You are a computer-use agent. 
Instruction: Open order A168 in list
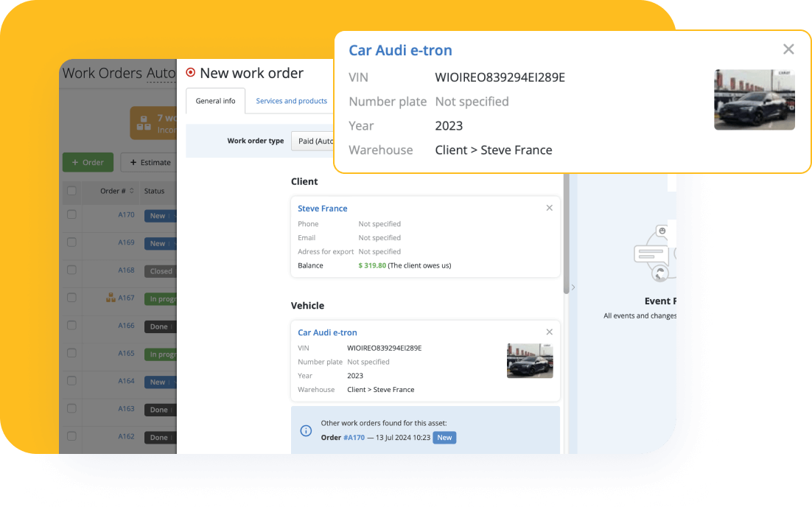click(126, 270)
